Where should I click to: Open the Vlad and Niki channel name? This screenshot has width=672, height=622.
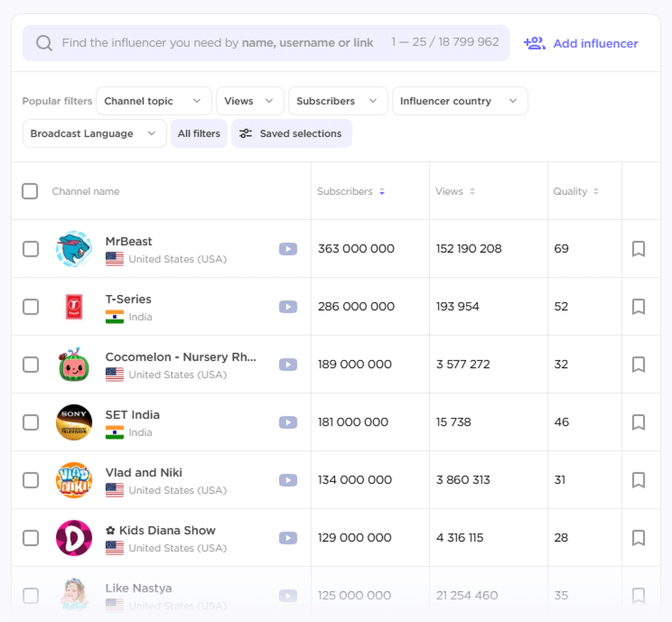coord(144,472)
